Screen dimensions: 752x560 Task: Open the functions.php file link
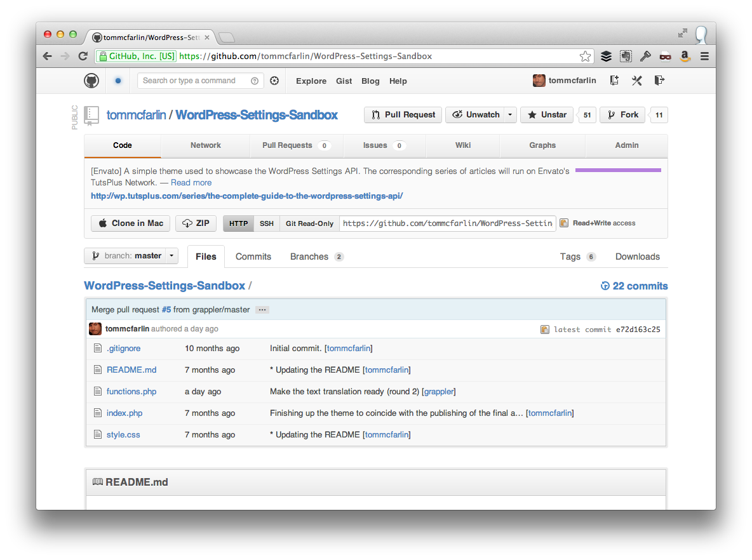131,391
